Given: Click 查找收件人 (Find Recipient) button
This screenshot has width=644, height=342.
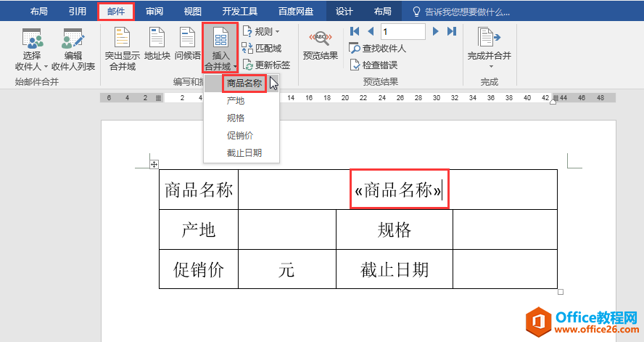Looking at the screenshot, I should [x=378, y=48].
